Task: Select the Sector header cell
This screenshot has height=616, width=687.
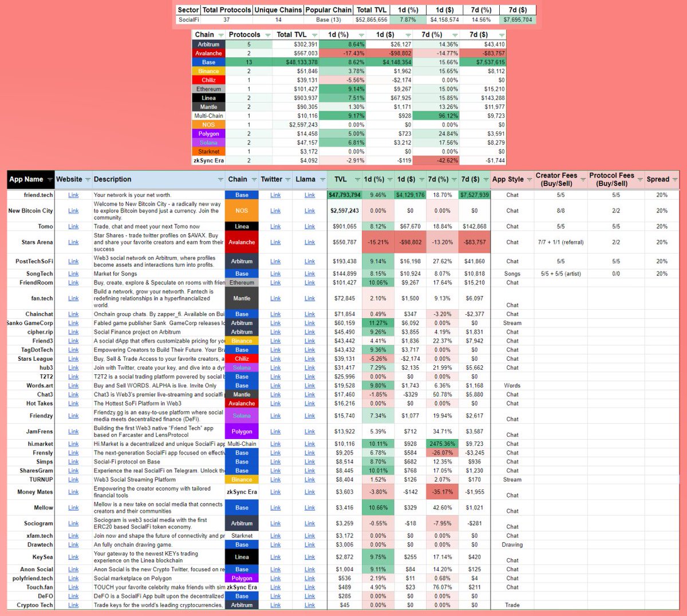Action: pos(188,10)
